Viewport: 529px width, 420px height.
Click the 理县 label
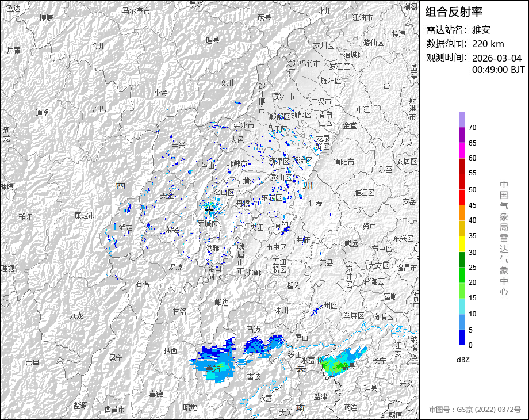[213, 40]
